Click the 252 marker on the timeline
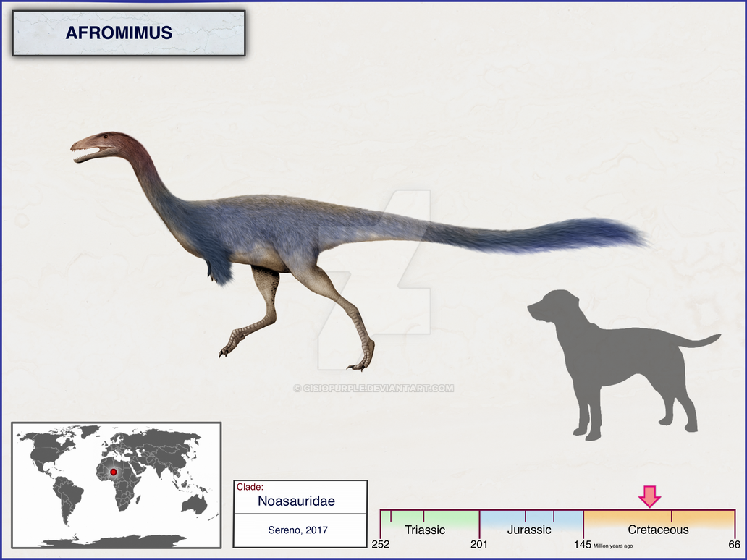Screen dimensions: 747x560 (380, 544)
